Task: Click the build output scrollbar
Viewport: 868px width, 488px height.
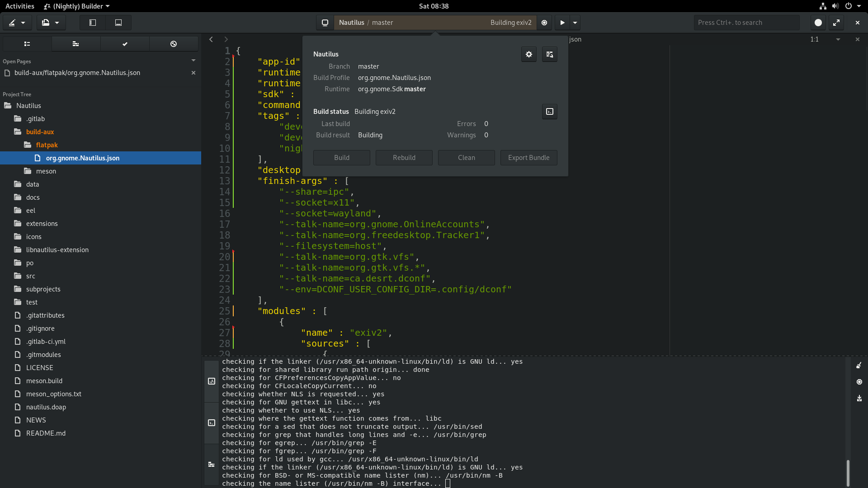Action: 848,473
